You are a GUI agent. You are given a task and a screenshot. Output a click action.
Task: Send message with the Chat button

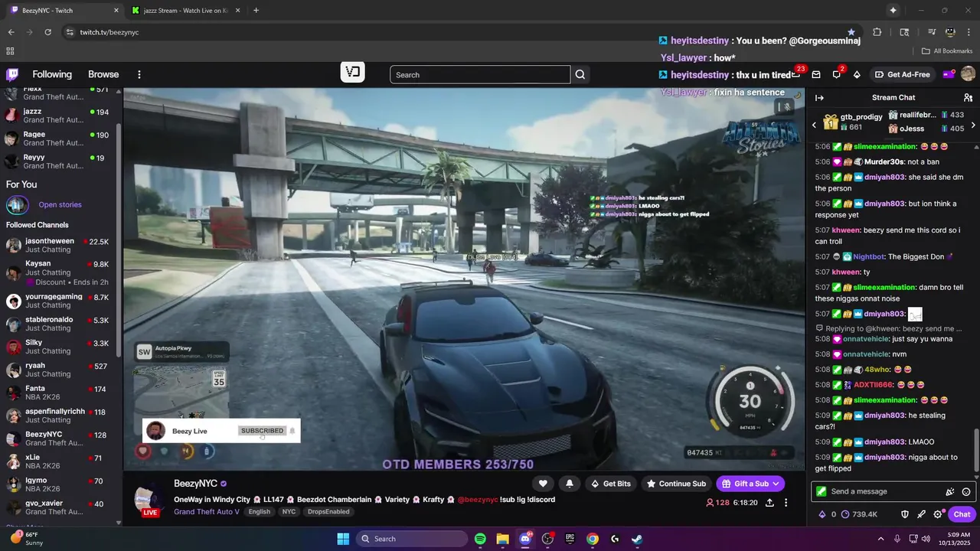(962, 514)
